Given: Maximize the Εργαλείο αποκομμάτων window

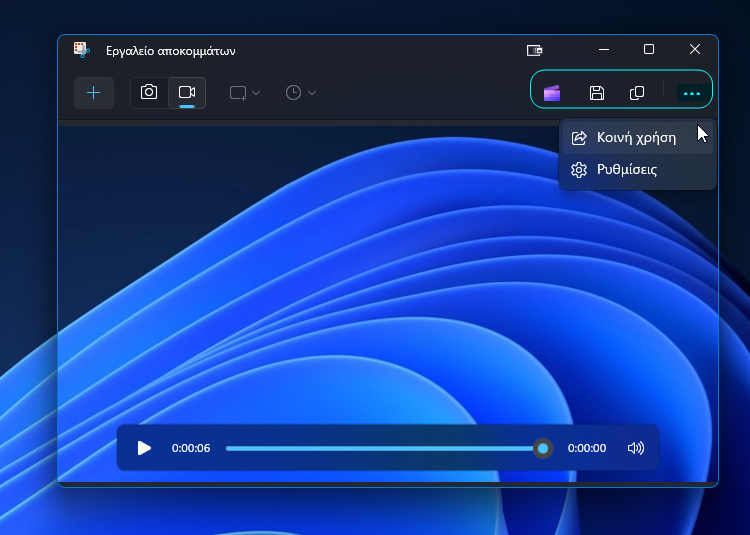Looking at the screenshot, I should click(649, 49).
